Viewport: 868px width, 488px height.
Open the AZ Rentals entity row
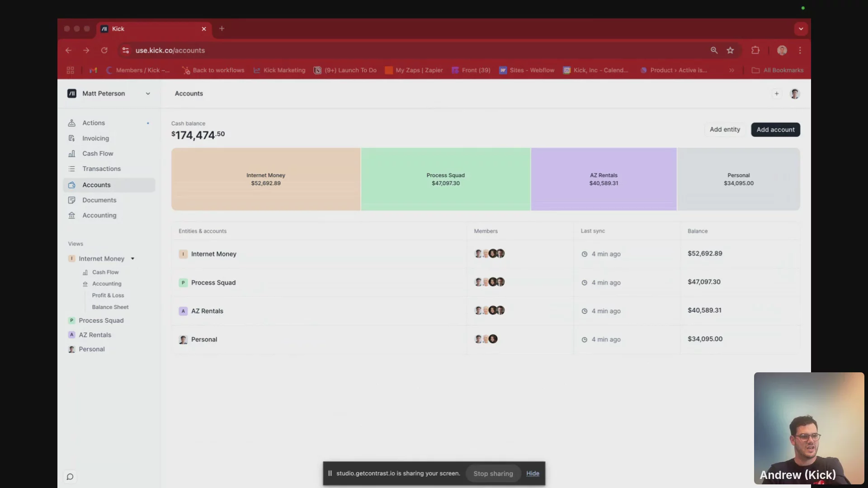pos(486,311)
